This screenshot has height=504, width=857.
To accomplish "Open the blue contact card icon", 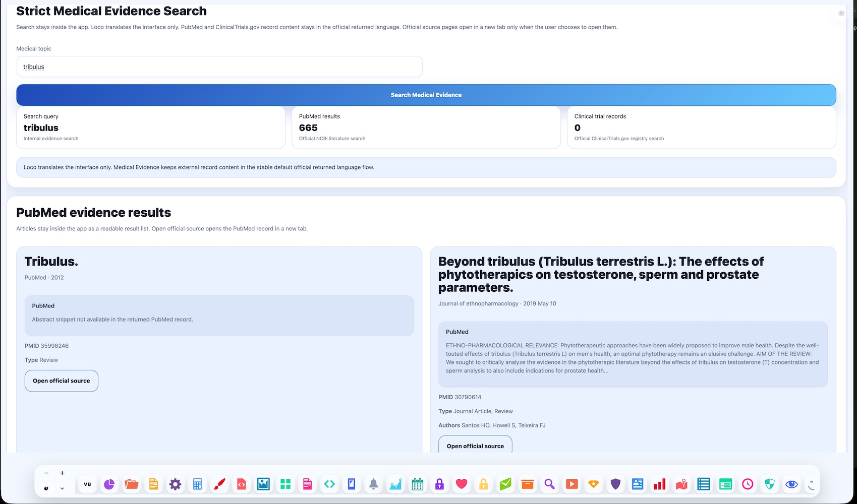I will (638, 484).
